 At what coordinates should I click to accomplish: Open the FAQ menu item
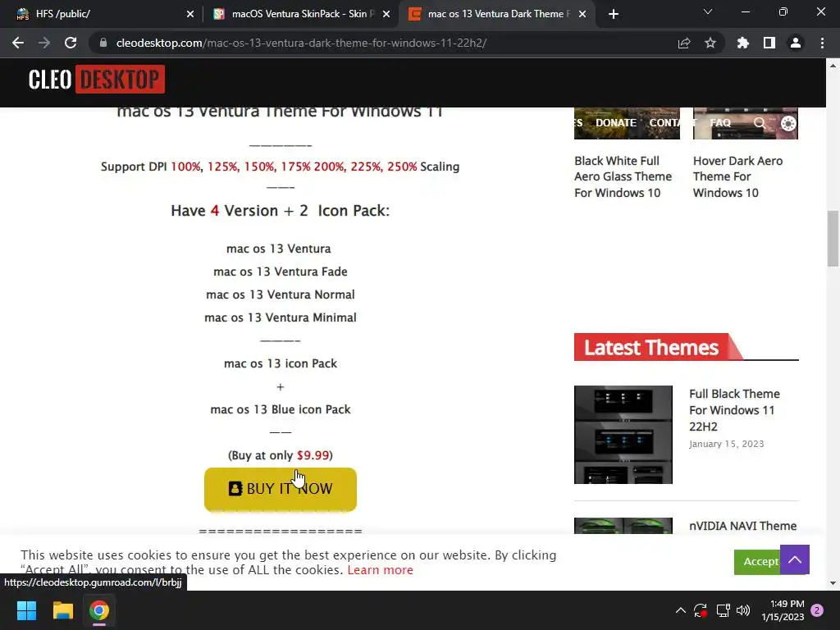(720, 123)
